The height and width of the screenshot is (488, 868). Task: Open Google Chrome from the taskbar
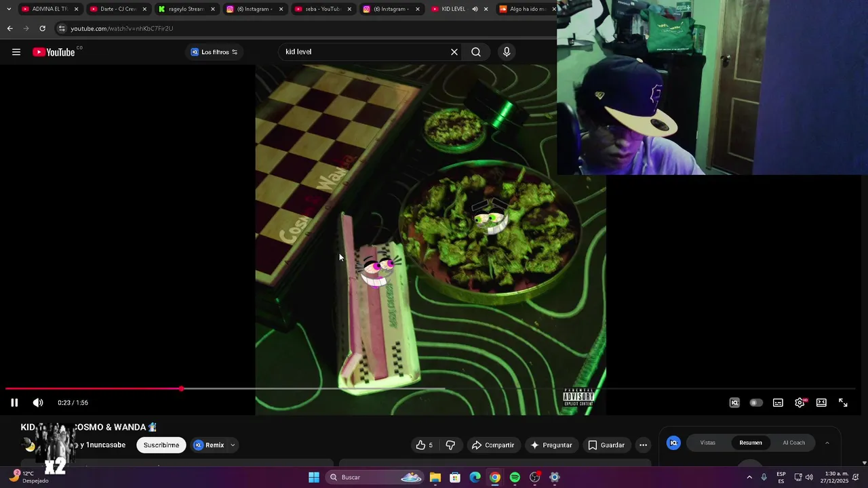[495, 477]
